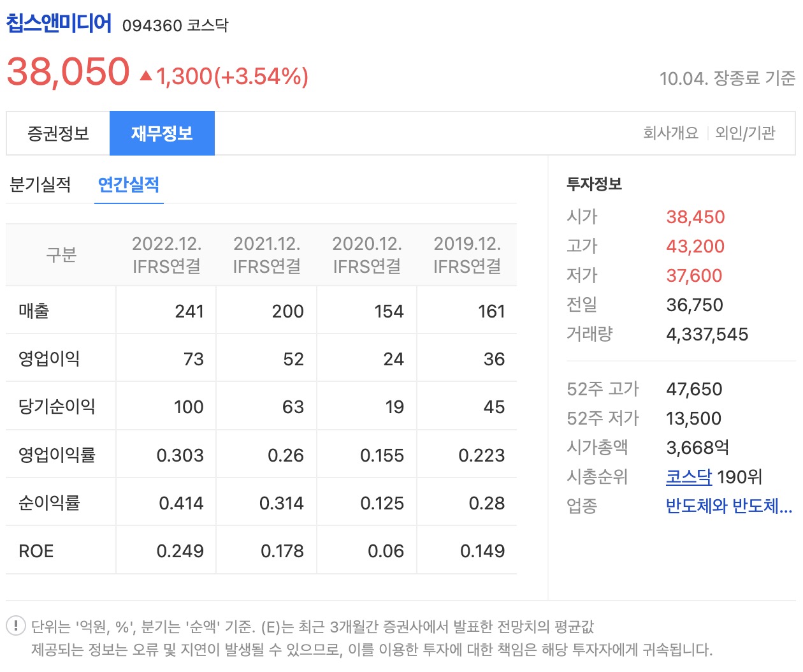
Task: Click the stock code 094360
Action: pyautogui.click(x=152, y=26)
